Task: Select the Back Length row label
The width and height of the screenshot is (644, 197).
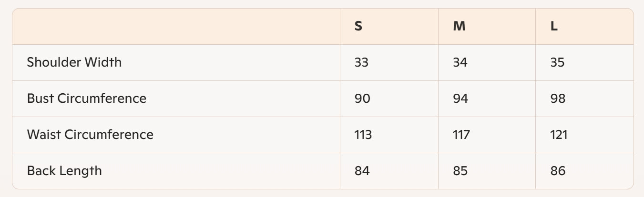Action: point(64,171)
